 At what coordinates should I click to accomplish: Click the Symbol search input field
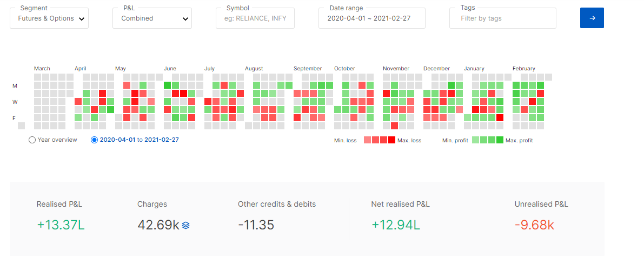click(x=255, y=18)
